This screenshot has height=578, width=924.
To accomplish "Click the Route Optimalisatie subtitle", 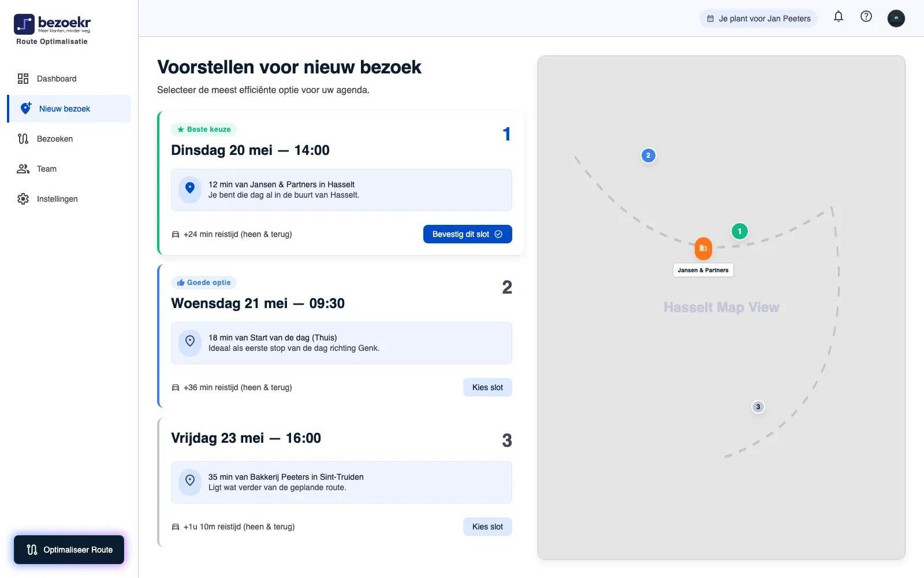I will 52,42.
